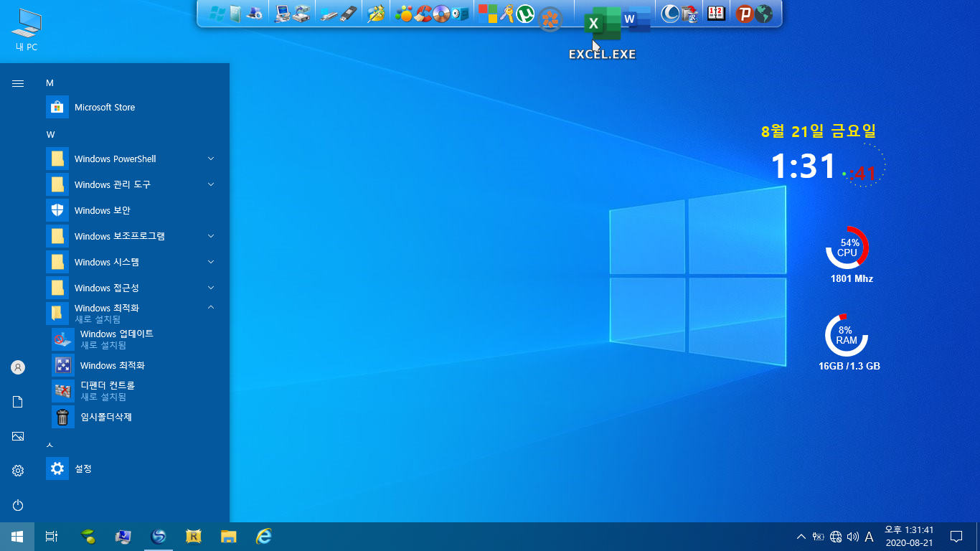Open network gear icon in dock
Image resolution: width=980 pixels, height=551 pixels.
pos(253,14)
